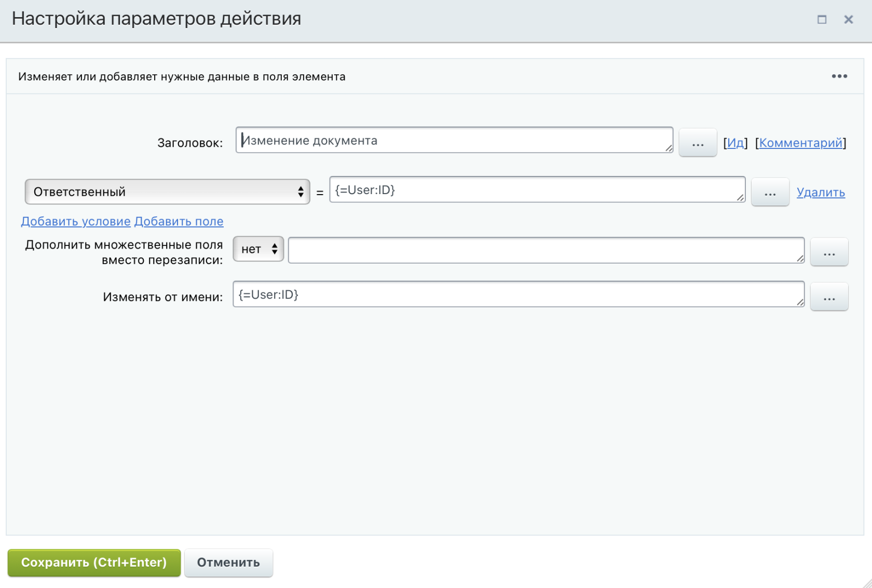Click the dialog resize handle in corner

[x=867, y=583]
